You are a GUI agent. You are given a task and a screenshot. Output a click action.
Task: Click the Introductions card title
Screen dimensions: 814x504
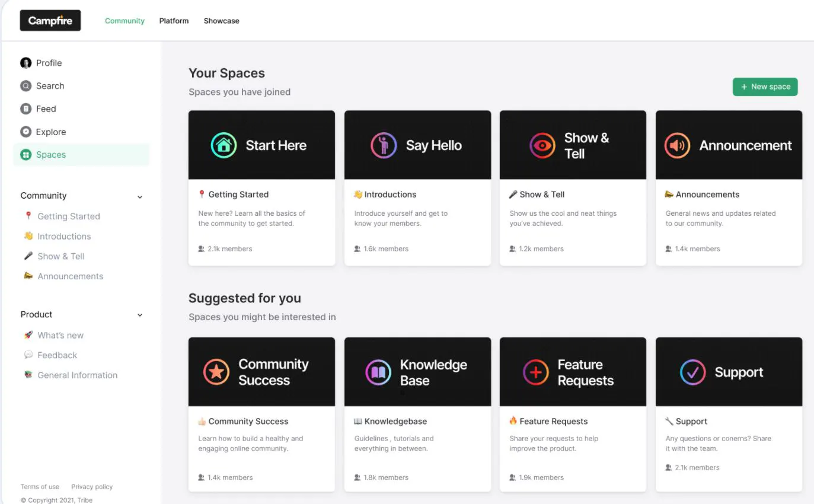click(390, 194)
